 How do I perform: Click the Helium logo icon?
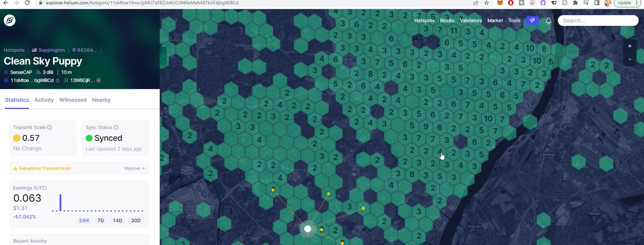tap(10, 21)
